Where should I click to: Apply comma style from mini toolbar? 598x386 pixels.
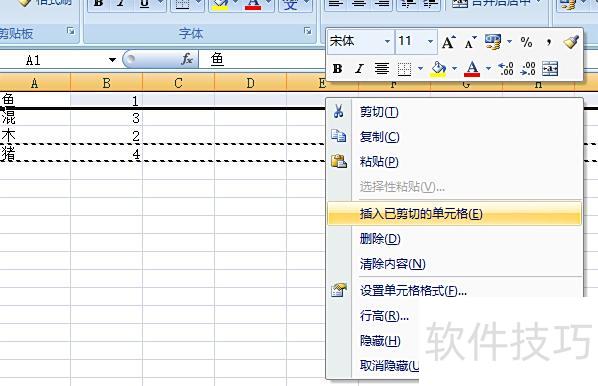point(548,42)
